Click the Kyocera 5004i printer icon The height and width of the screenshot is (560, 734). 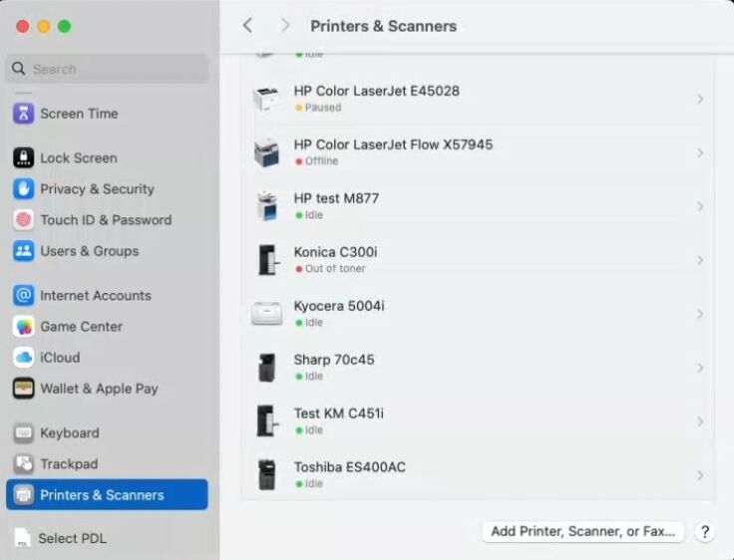pos(266,314)
